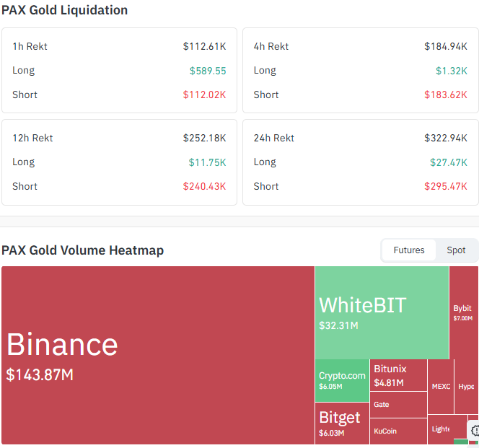The width and height of the screenshot is (479, 448).
Task: Click Binance volume $143.87M text
Action: [x=40, y=374]
